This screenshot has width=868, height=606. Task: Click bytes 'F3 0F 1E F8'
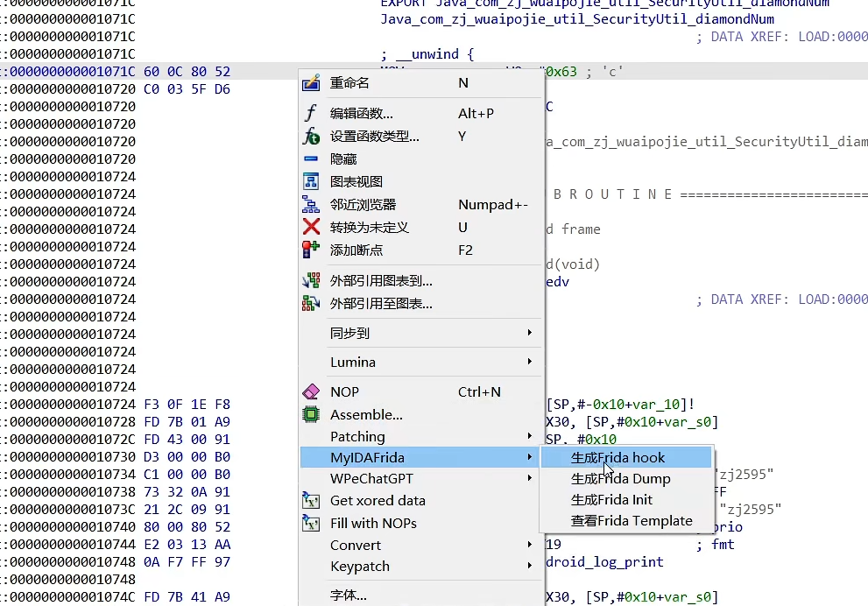187,405
